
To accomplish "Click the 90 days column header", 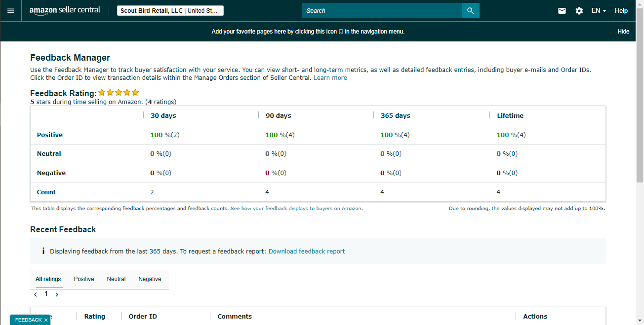I will click(279, 115).
